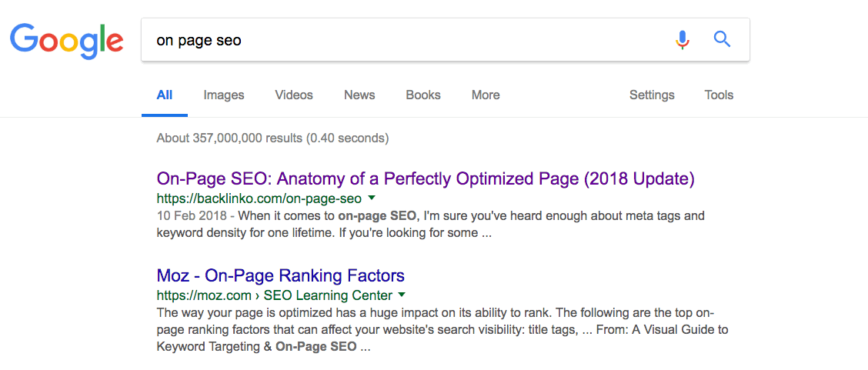This screenshot has height=370, width=868.
Task: Click the Google logo
Action: coord(66,40)
